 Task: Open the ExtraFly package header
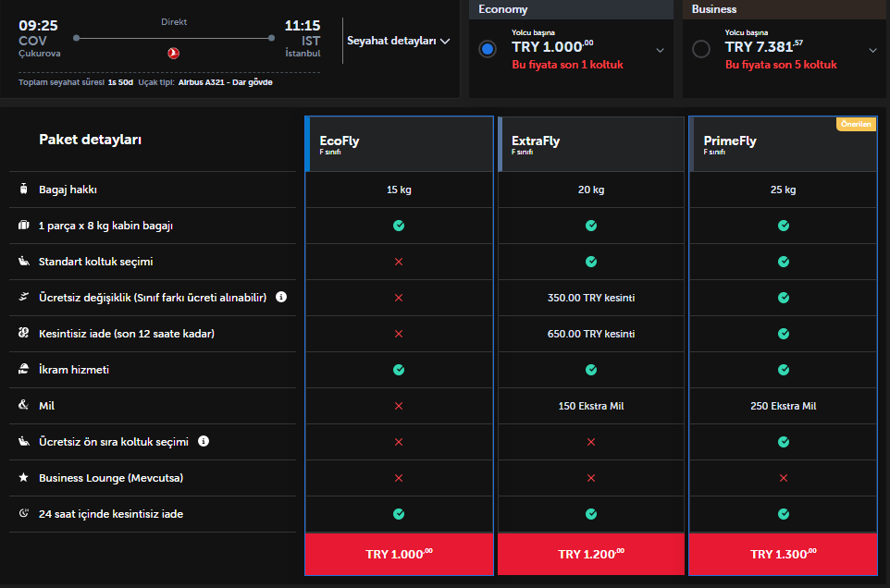point(591,144)
